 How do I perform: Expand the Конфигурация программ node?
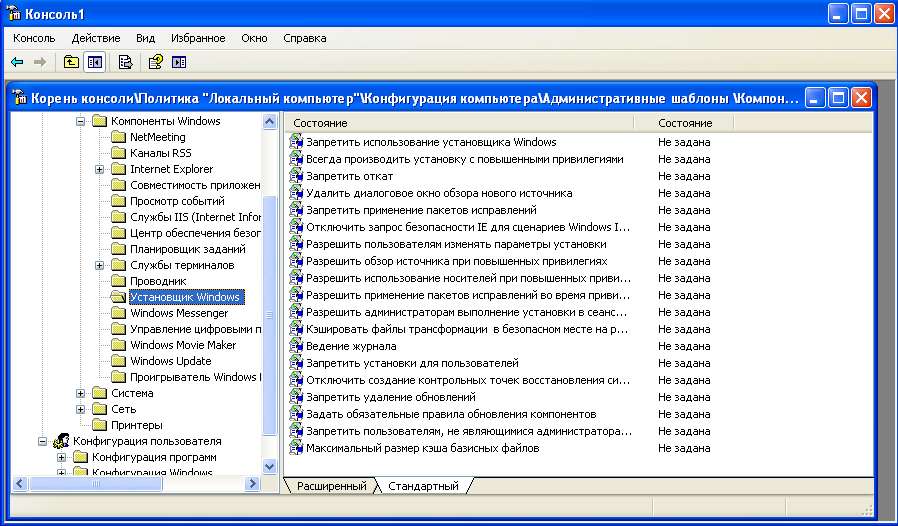coord(61,457)
